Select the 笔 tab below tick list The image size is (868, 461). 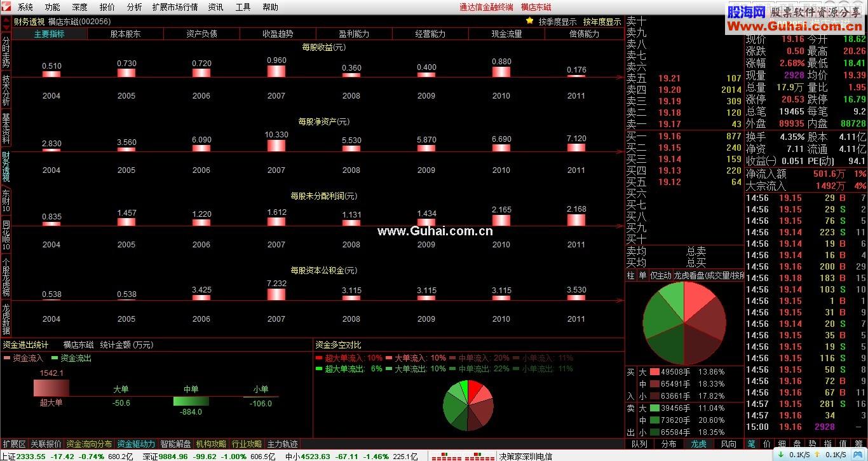coord(751,444)
